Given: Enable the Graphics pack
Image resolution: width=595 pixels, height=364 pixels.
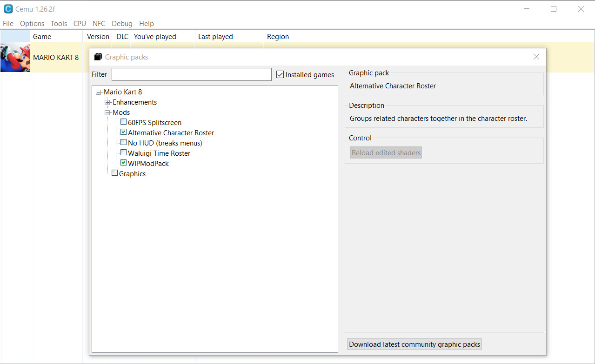Looking at the screenshot, I should (x=114, y=172).
